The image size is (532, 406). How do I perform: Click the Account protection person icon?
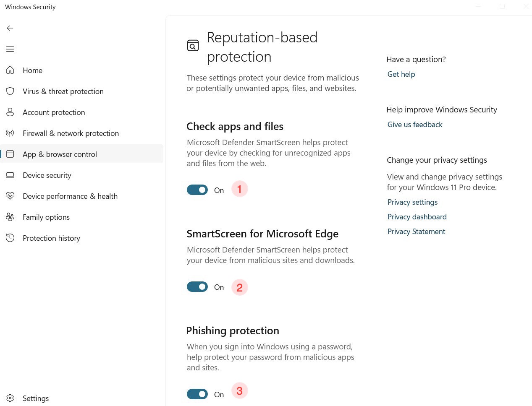10,112
